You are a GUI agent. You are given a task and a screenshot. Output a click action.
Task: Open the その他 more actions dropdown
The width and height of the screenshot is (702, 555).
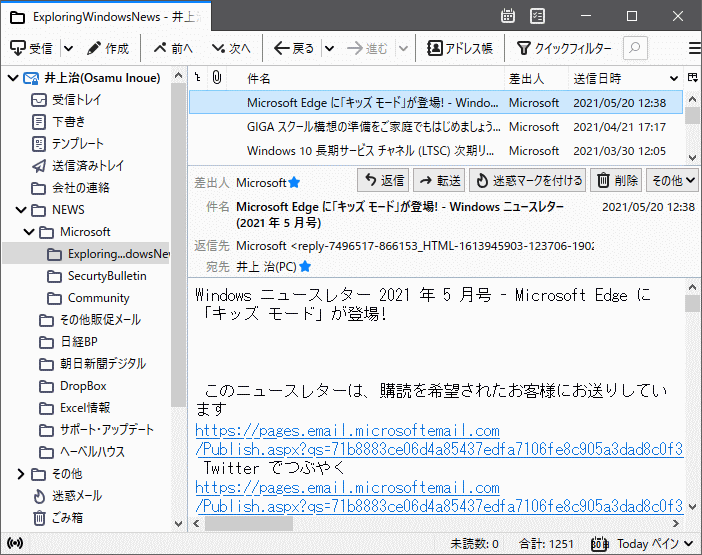tap(672, 180)
